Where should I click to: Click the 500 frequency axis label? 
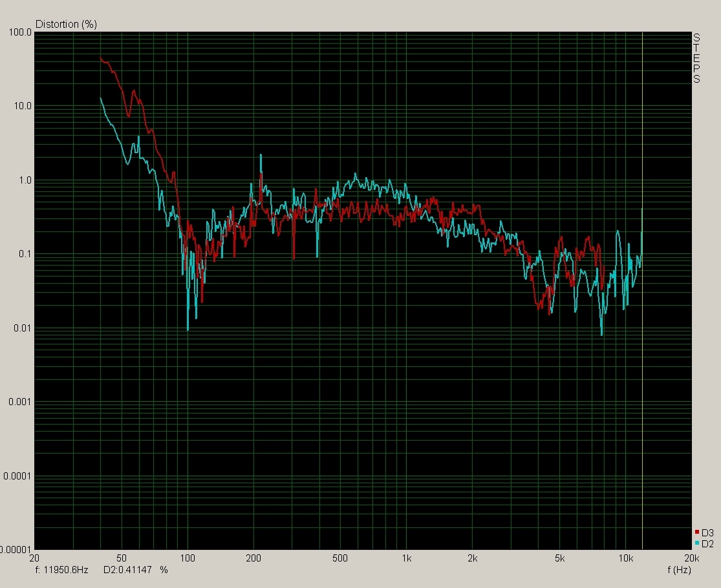[341, 558]
